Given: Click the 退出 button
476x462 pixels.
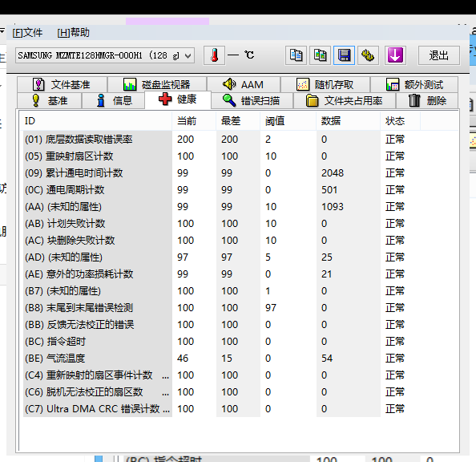Looking at the screenshot, I should 439,55.
